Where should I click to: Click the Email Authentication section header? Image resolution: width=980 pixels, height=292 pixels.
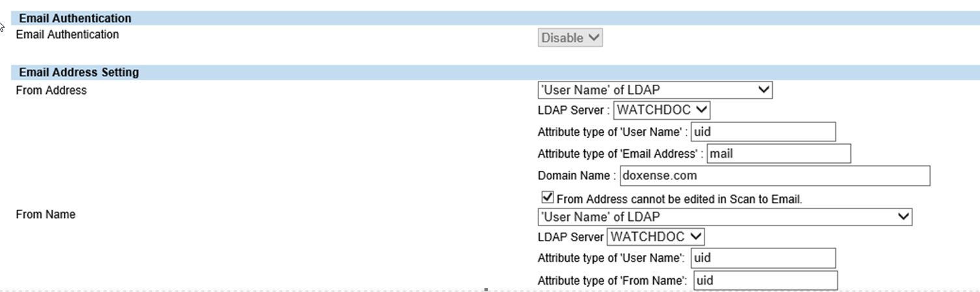(x=76, y=19)
